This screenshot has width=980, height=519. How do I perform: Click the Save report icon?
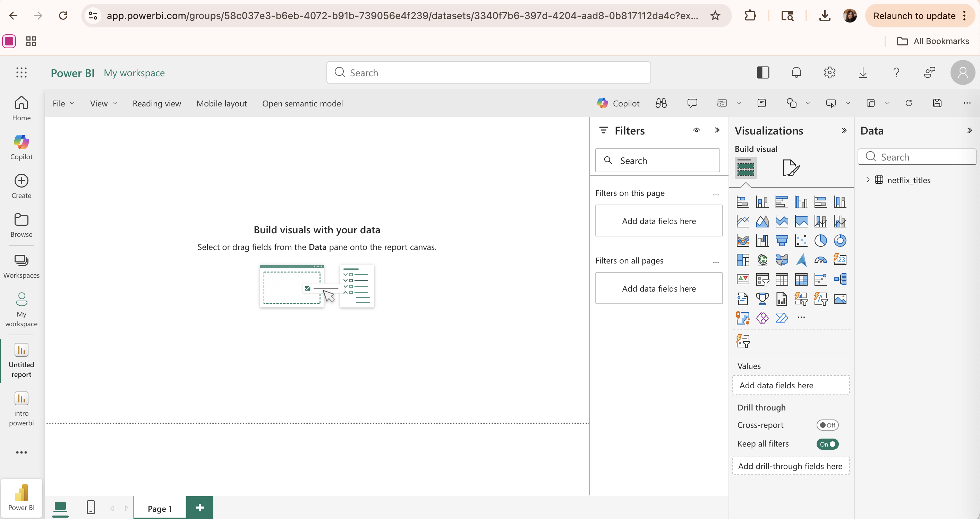tap(937, 103)
